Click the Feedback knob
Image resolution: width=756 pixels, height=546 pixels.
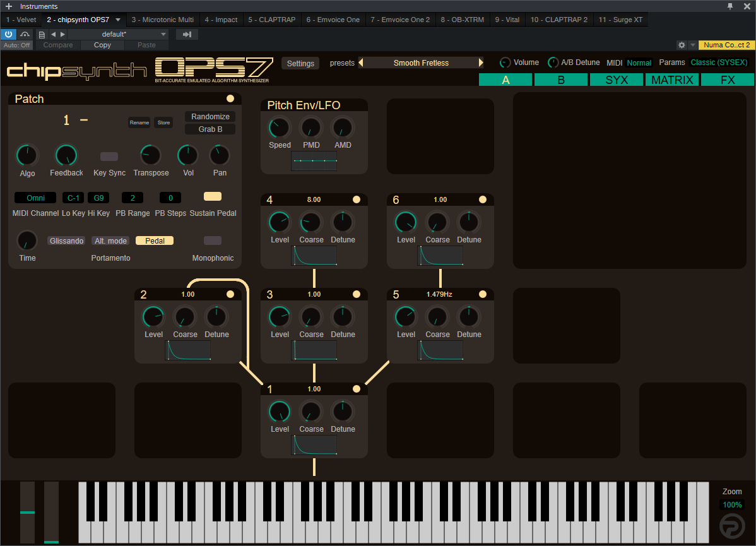(x=66, y=155)
